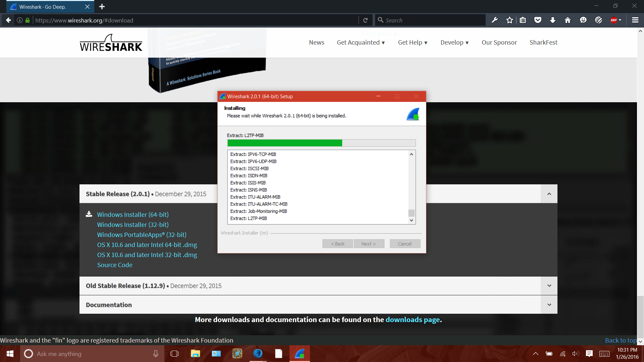The image size is (644, 362).
Task: Select the Wireshark installer taskbar icon
Action: pos(300,354)
